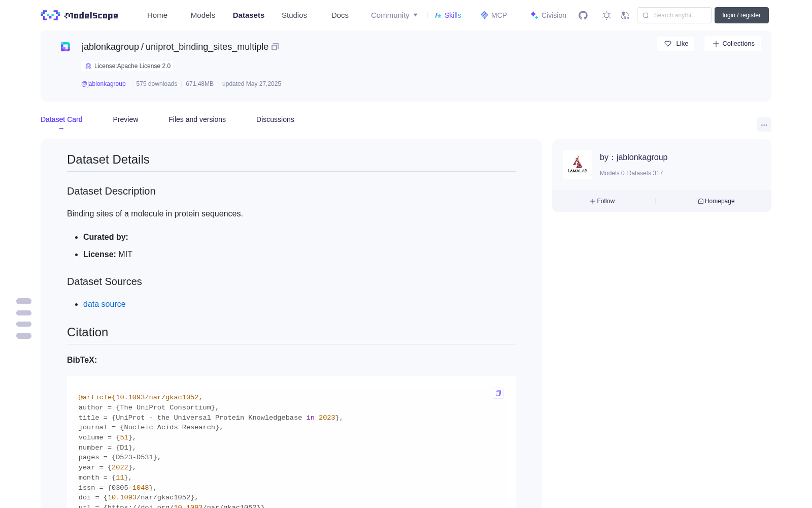The width and height of the screenshot is (812, 508).
Task: Open the data source link
Action: coord(105,304)
